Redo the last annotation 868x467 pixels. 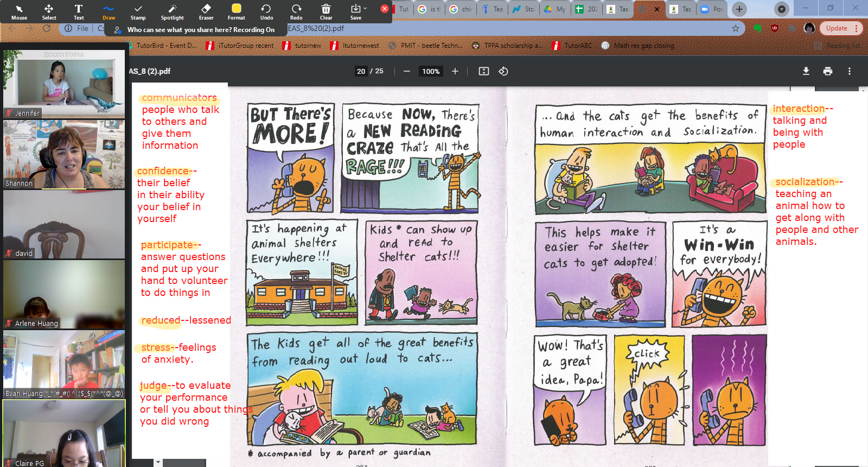tap(296, 12)
